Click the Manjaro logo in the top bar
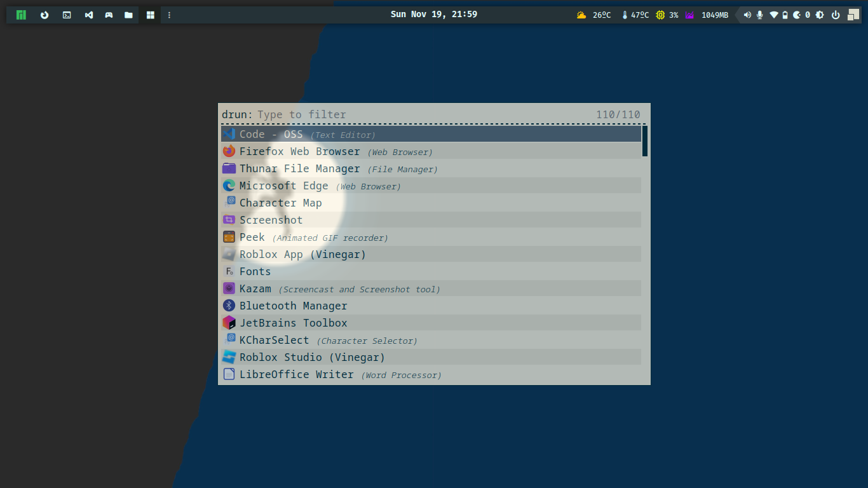868x488 pixels. (21, 15)
